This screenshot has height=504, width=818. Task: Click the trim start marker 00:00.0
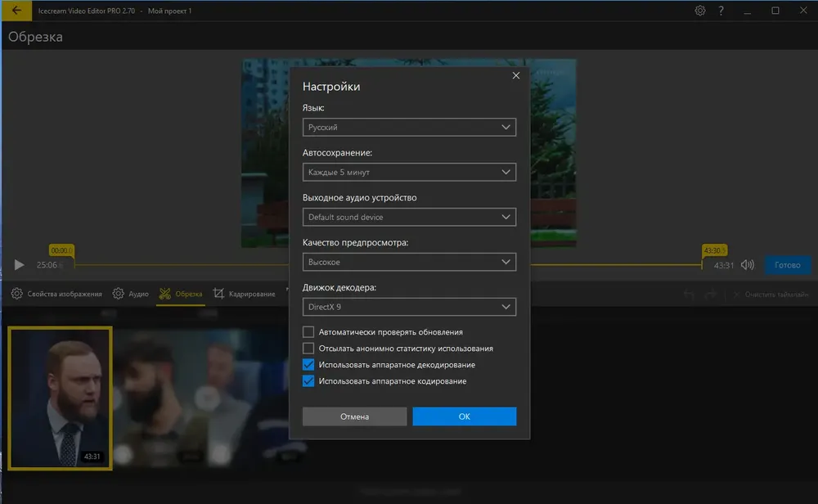coord(61,250)
